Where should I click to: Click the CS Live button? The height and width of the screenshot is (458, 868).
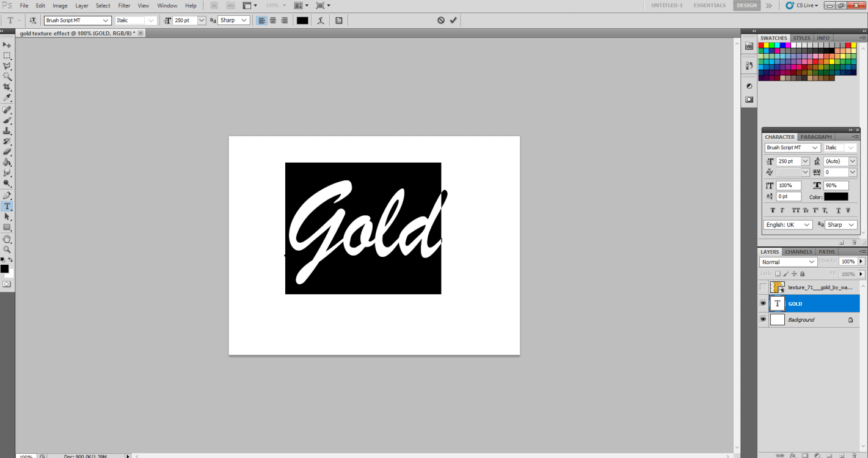tap(801, 6)
